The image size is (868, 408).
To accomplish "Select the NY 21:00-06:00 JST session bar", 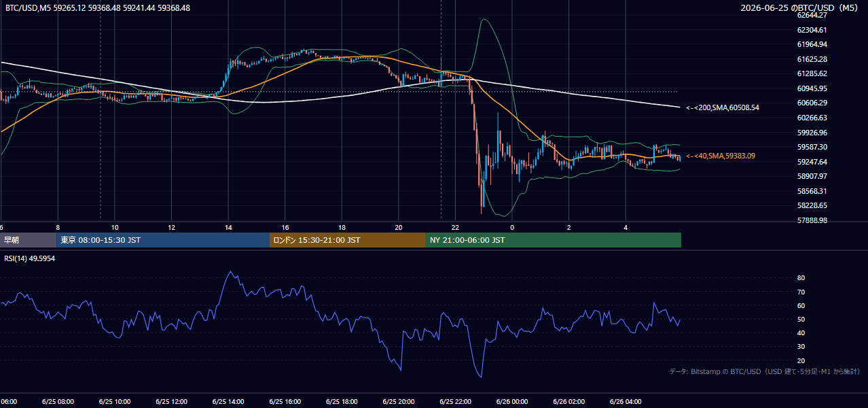I will (554, 240).
